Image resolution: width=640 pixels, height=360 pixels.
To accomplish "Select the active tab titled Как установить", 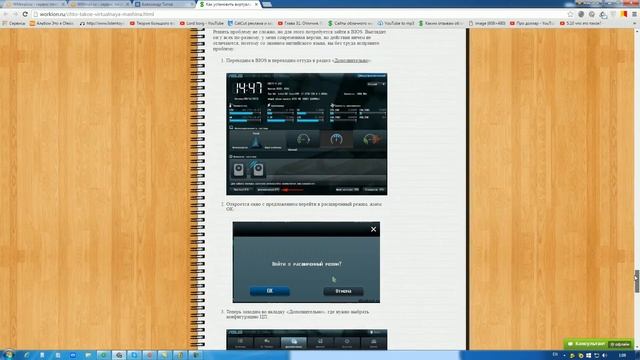I will (x=229, y=4).
